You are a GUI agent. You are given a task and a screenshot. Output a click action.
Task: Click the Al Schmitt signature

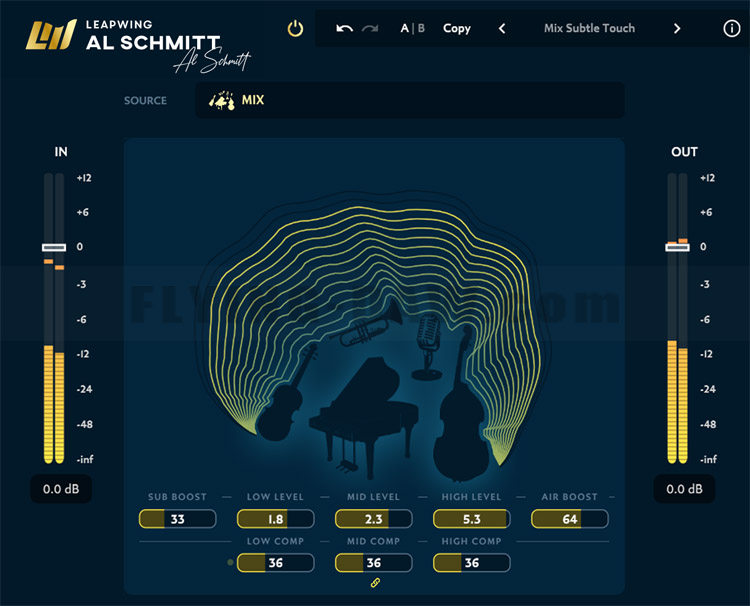212,60
